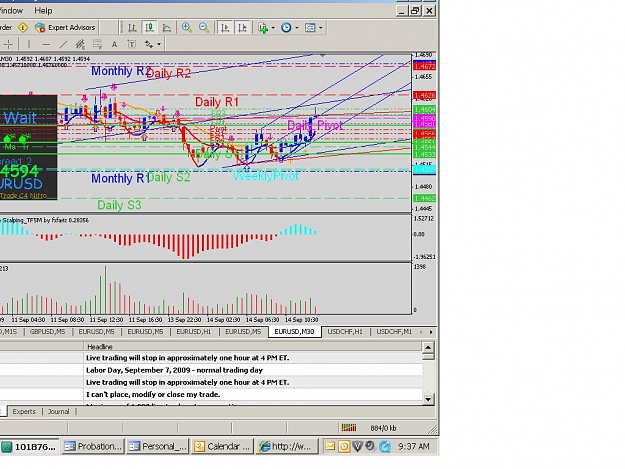This screenshot has width=625, height=469.
Task: Select the EURUSD,M30 chart tab
Action: (x=295, y=332)
